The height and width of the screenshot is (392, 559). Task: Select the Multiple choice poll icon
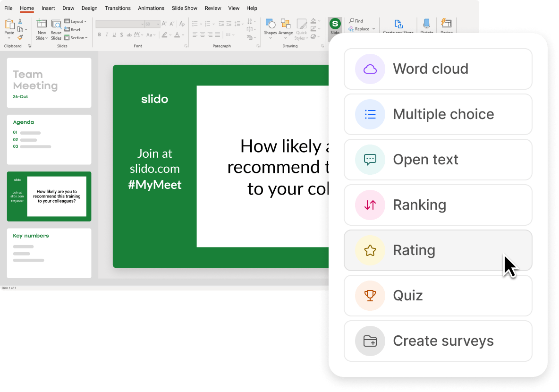click(x=370, y=114)
